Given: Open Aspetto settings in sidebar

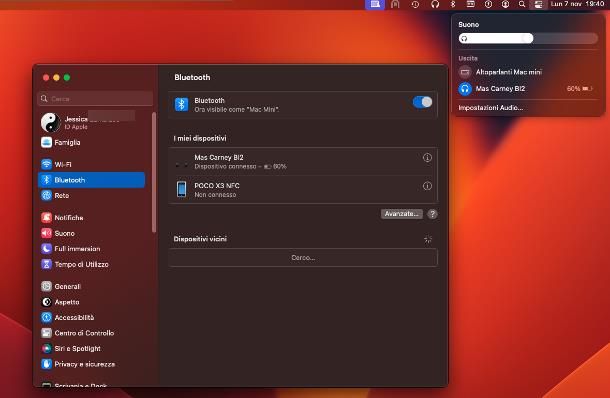Looking at the screenshot, I should 92,302.
